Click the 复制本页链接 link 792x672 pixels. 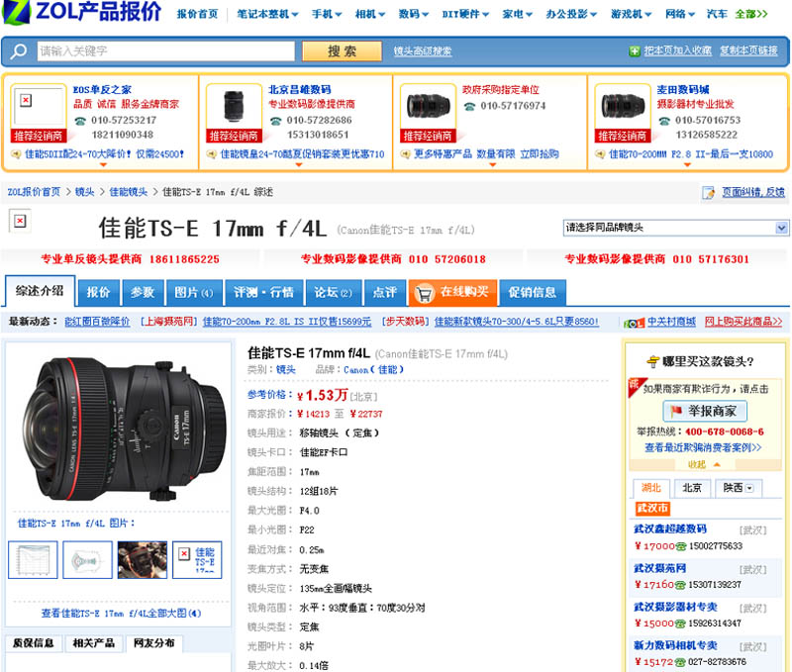tap(748, 51)
